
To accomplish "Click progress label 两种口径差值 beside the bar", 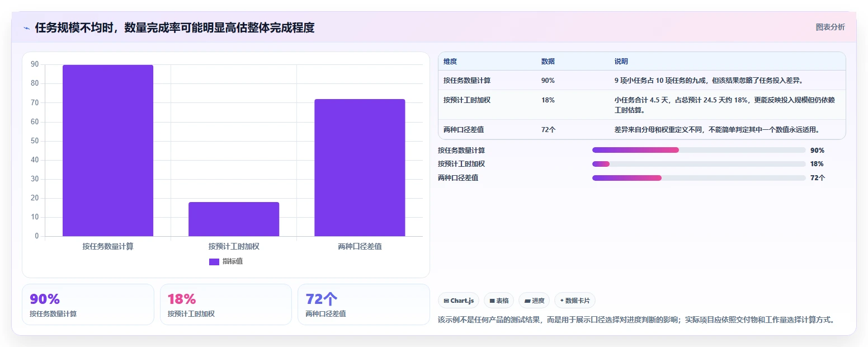I will pos(458,178).
